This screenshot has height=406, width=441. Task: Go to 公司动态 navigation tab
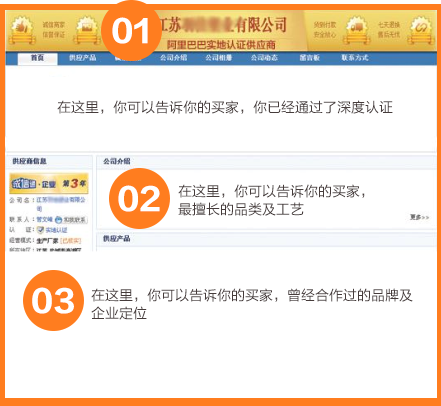tap(264, 58)
